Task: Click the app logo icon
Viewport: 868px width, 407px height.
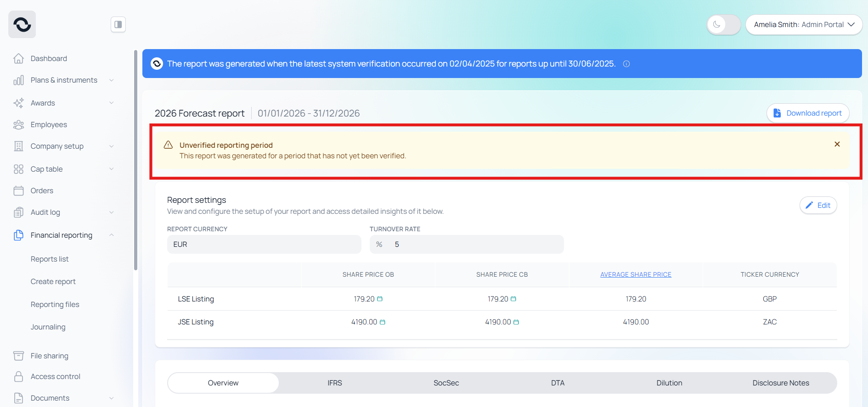Action: (22, 24)
